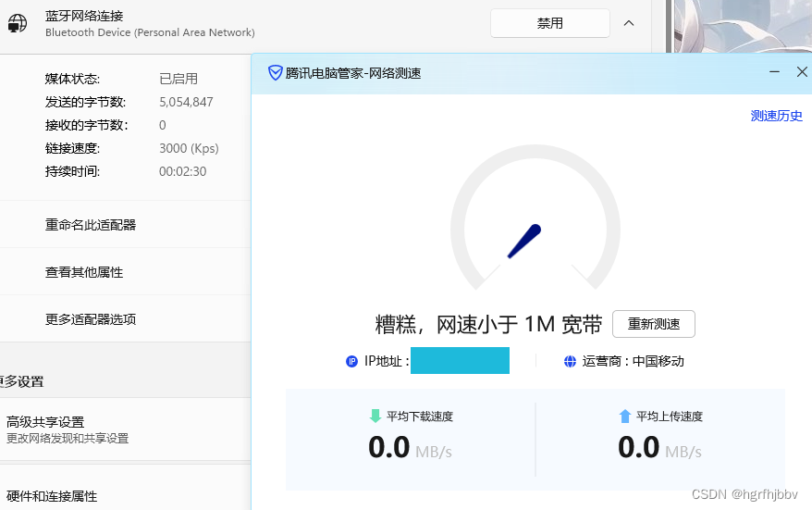This screenshot has width=812, height=510.
Task: Click the 持续时间 label
Action: click(x=72, y=171)
